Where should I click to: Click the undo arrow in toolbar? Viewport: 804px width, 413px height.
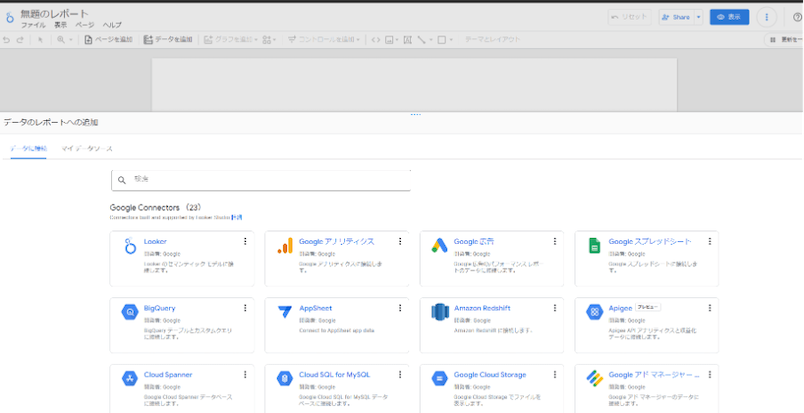pos(6,40)
